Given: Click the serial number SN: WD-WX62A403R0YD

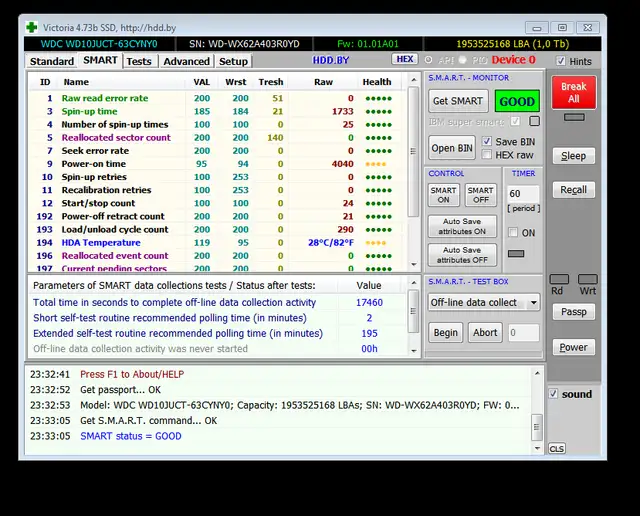Looking at the screenshot, I should pyautogui.click(x=244, y=44).
